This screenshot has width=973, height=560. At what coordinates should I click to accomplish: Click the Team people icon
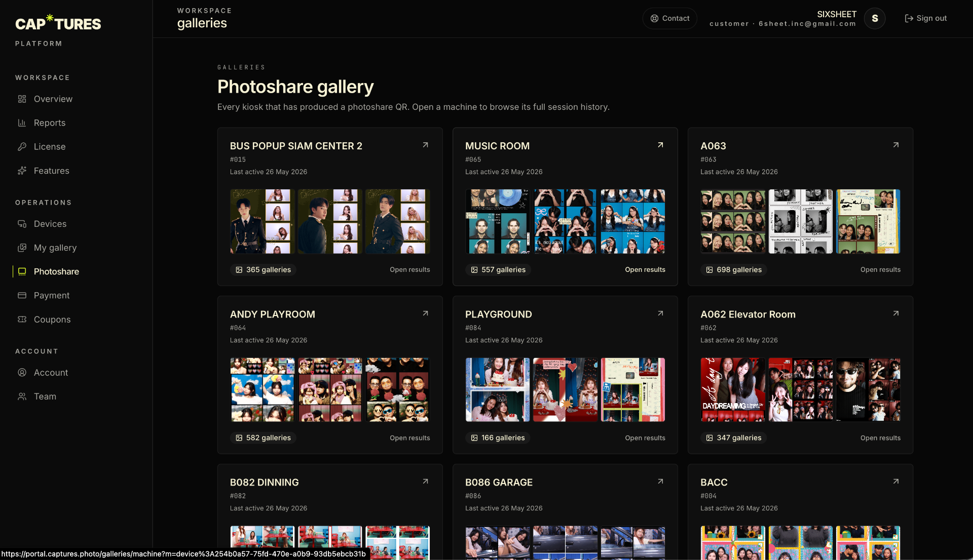pyautogui.click(x=22, y=396)
